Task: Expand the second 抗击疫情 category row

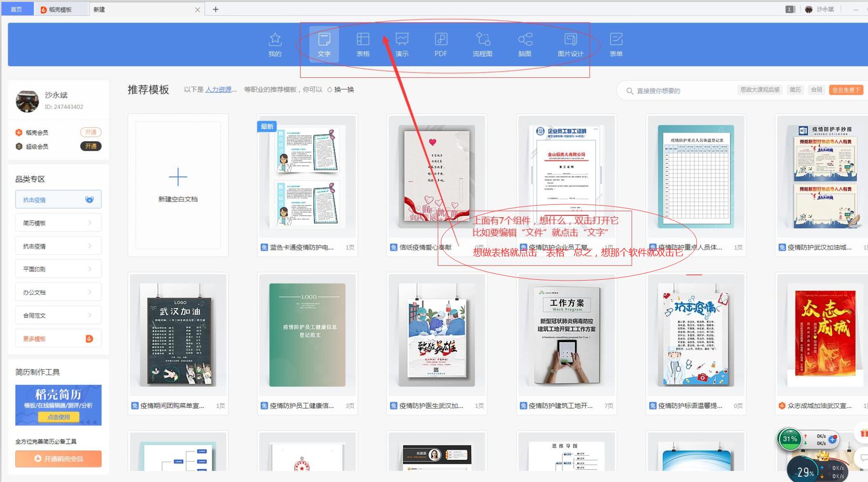Action: [58, 246]
